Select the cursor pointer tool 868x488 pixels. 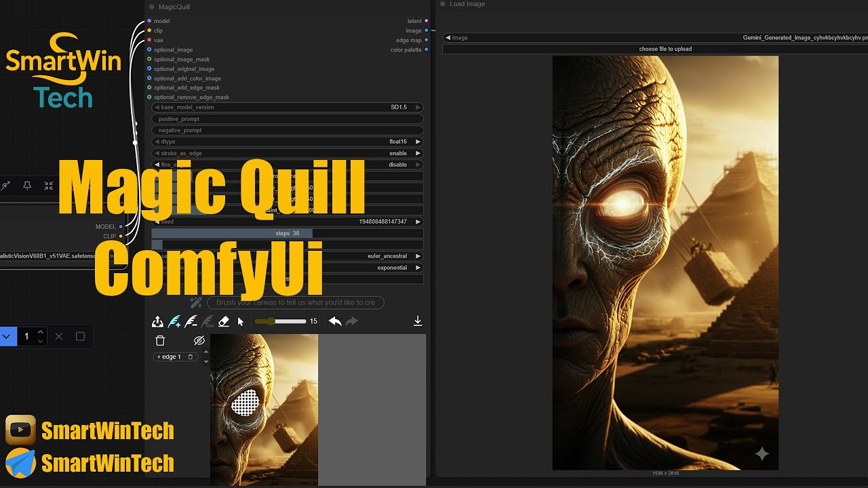click(x=240, y=321)
